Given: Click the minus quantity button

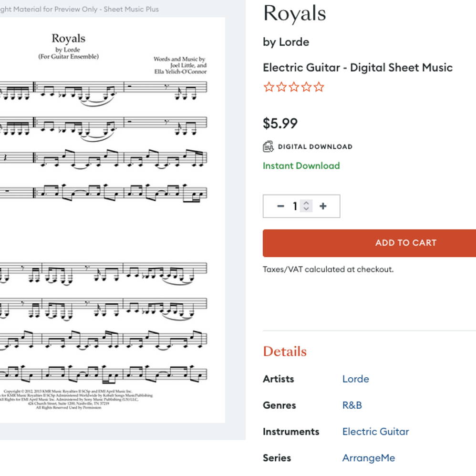Looking at the screenshot, I should [x=280, y=206].
